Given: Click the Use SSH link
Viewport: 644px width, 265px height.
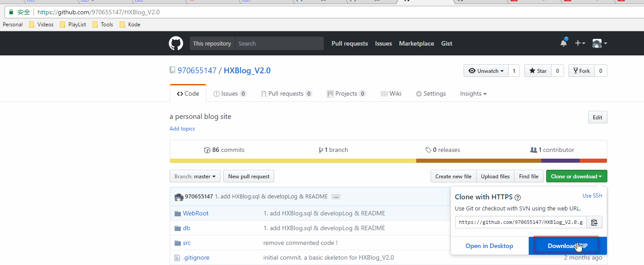Looking at the screenshot, I should pos(592,196).
